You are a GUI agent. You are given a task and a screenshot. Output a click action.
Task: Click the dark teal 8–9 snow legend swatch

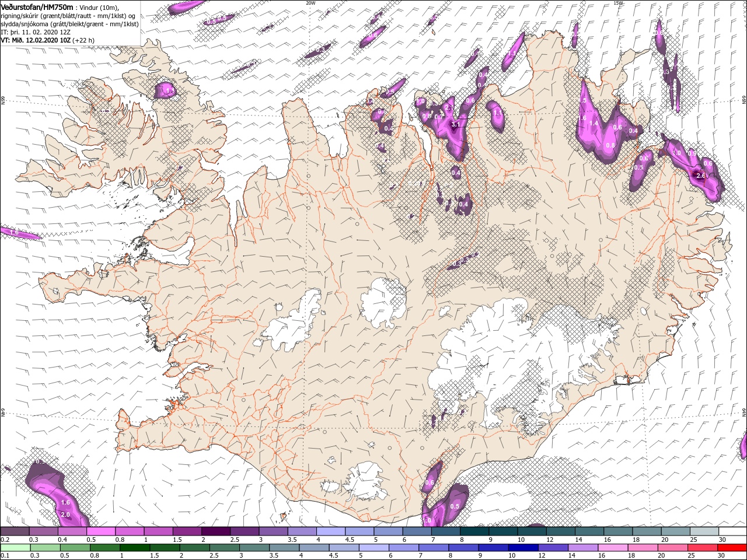click(x=474, y=531)
